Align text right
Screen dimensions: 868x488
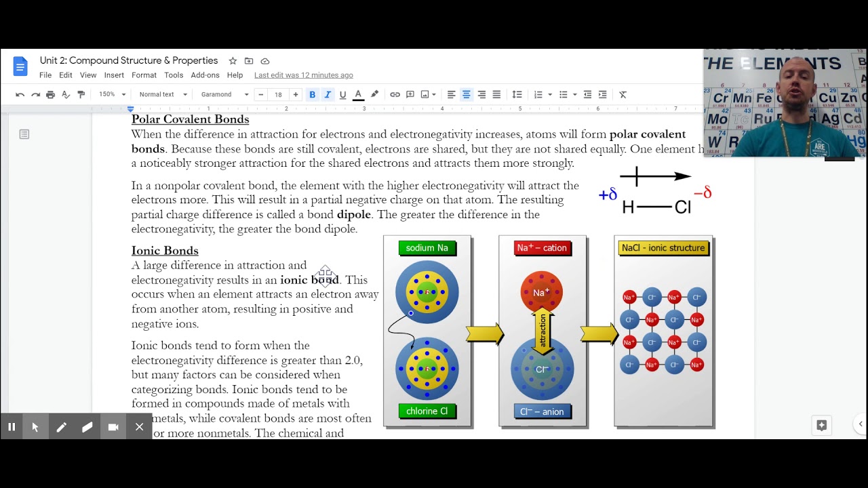tap(481, 94)
